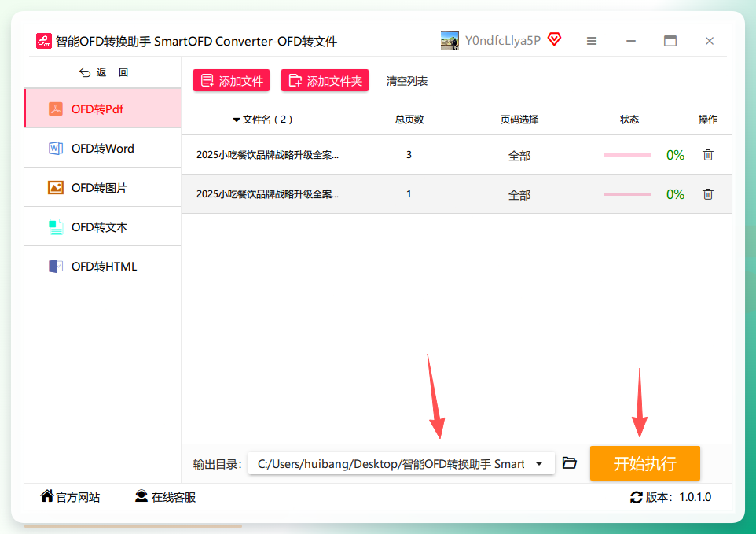Click the 0% status of the 1-page file

[675, 194]
